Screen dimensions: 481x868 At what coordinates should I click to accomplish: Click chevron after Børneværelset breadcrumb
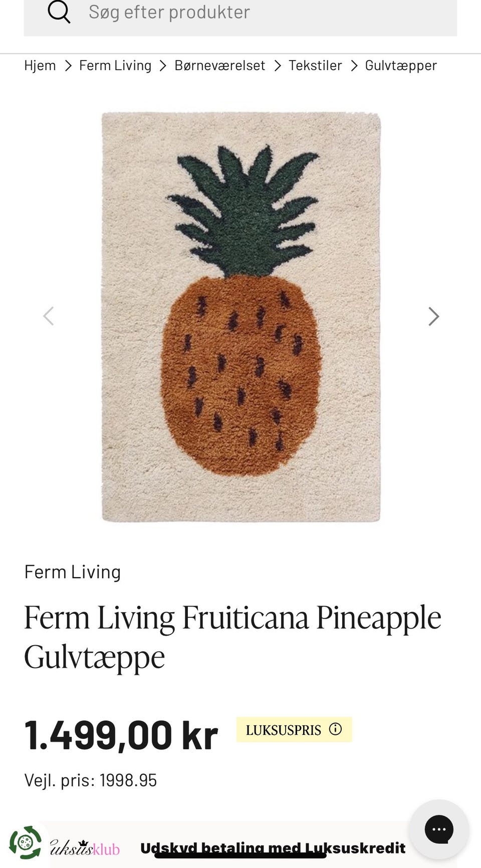pyautogui.click(x=277, y=66)
